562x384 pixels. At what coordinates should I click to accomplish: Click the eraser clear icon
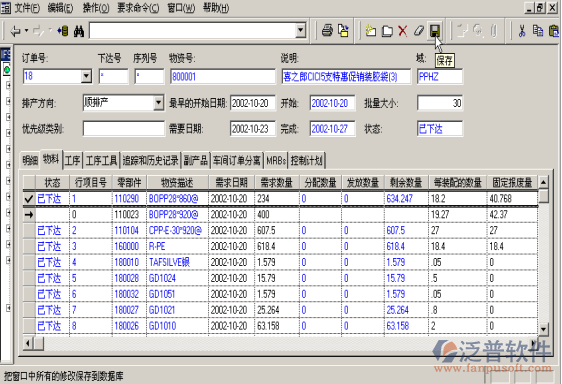pyautogui.click(x=419, y=31)
